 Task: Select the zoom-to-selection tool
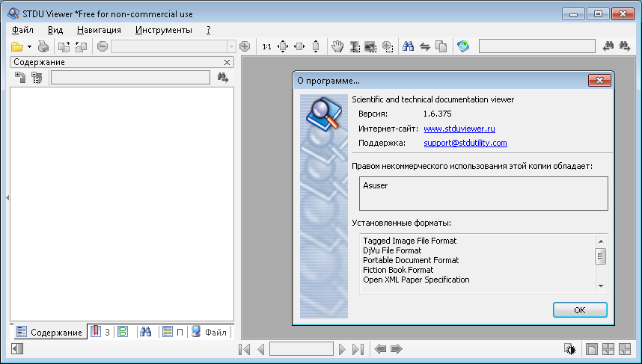[388, 46]
